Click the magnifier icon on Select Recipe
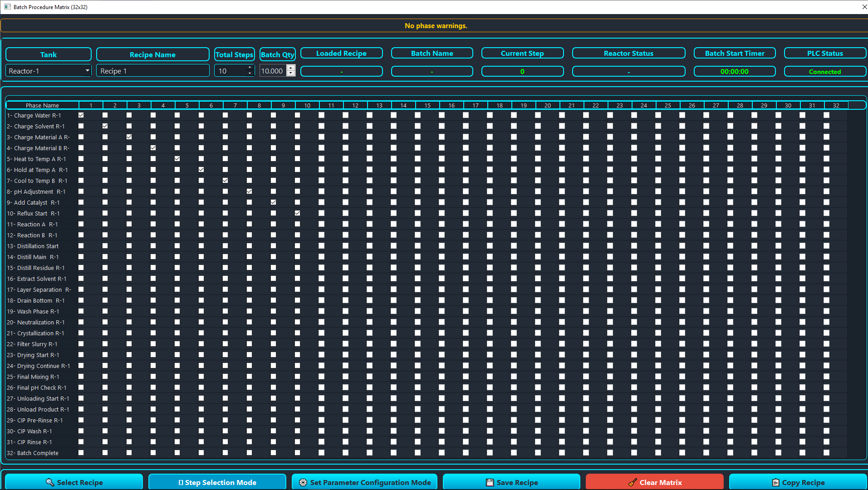Viewport: 868px width, 490px height. click(50, 482)
